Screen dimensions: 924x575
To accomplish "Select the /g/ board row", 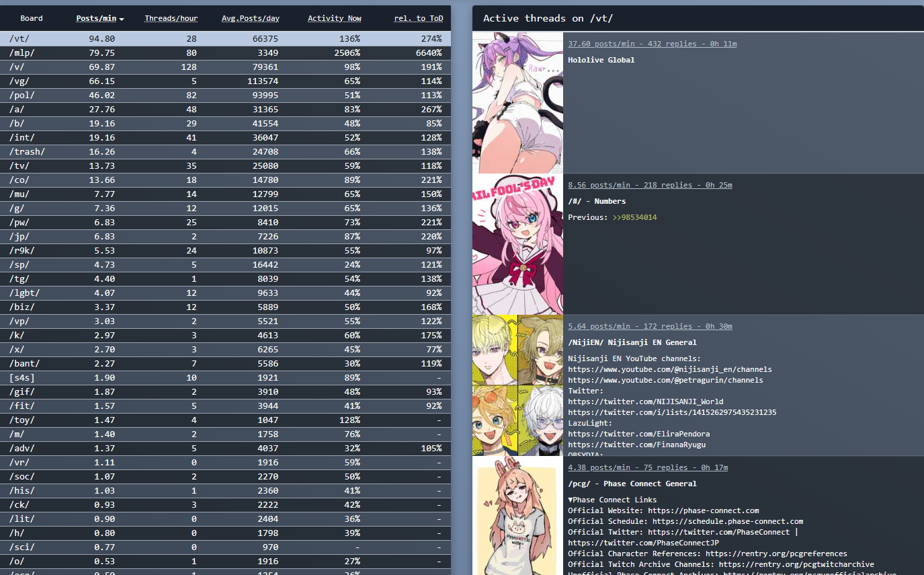I will (x=226, y=208).
